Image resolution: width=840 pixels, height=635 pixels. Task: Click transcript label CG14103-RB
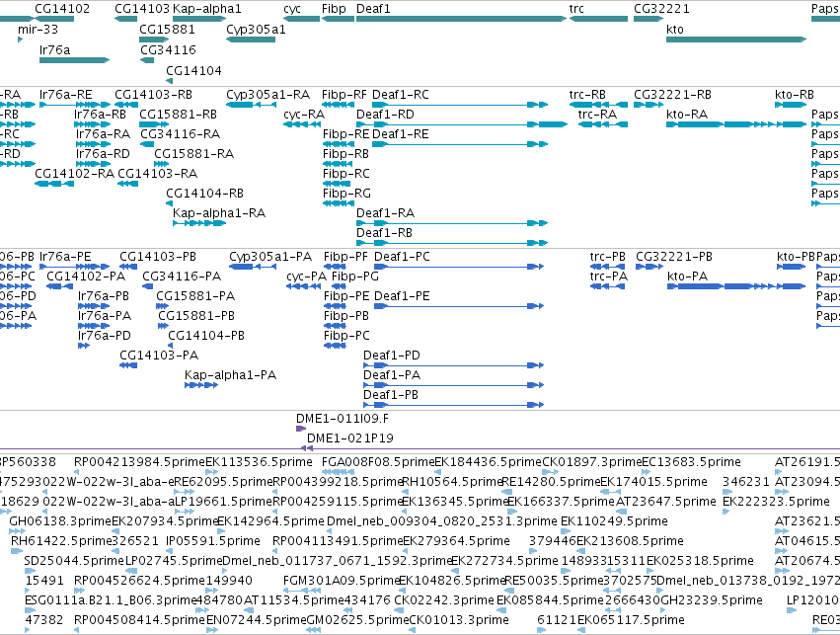click(153, 95)
